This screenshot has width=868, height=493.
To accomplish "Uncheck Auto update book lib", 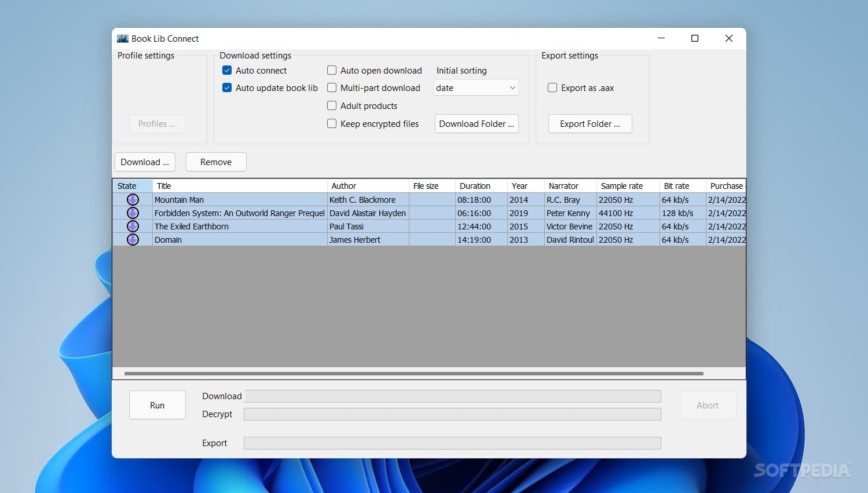I will click(x=227, y=87).
